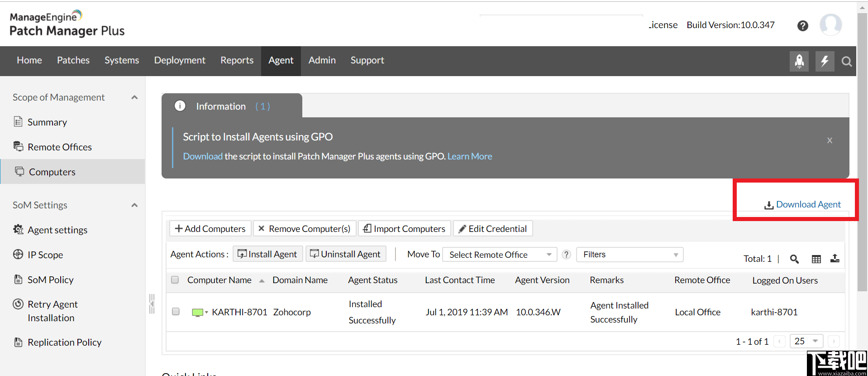Click the Replication Policy document icon
Viewport: 868px width, 376px height.
coord(18,342)
